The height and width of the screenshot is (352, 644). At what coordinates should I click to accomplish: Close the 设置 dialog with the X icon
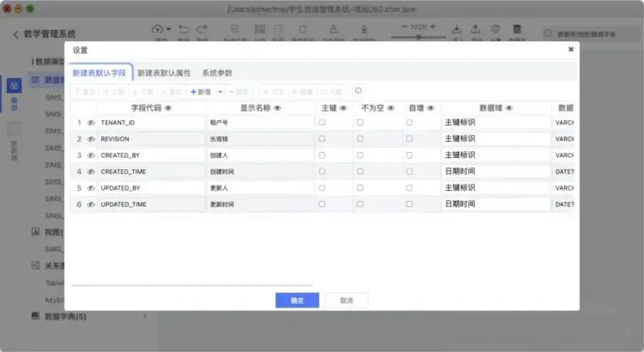[571, 50]
